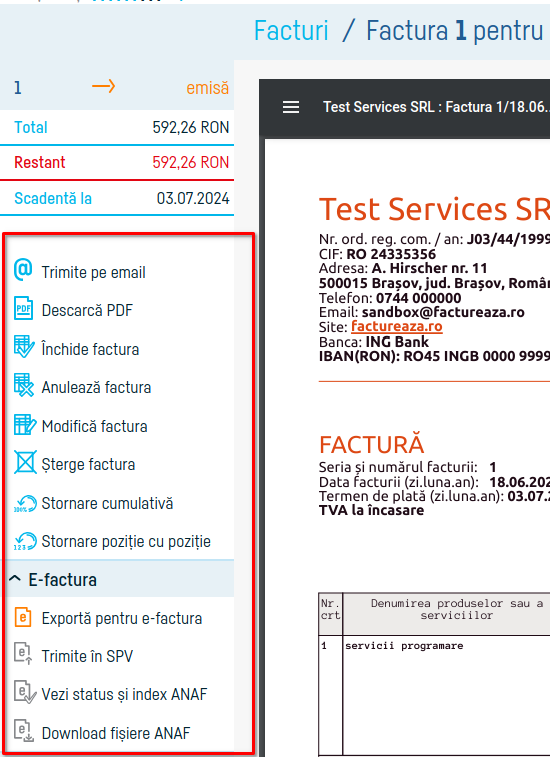Choose Stornare poziție cu poziție entry
This screenshot has width=550, height=757.
click(x=126, y=542)
